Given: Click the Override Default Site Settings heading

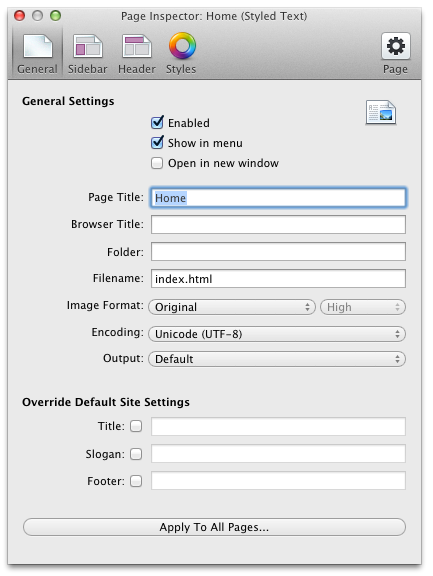Looking at the screenshot, I should [106, 402].
